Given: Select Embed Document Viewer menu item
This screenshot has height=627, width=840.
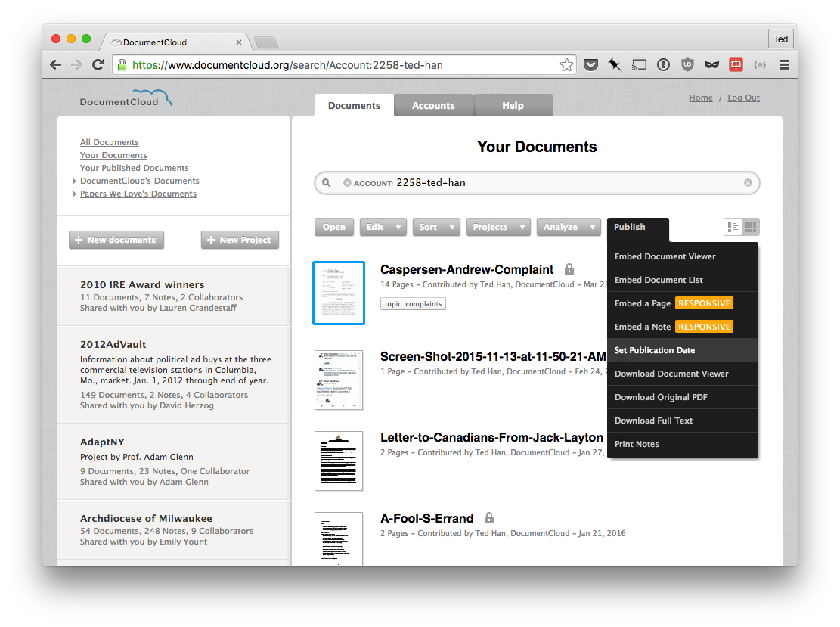Looking at the screenshot, I should point(683,256).
